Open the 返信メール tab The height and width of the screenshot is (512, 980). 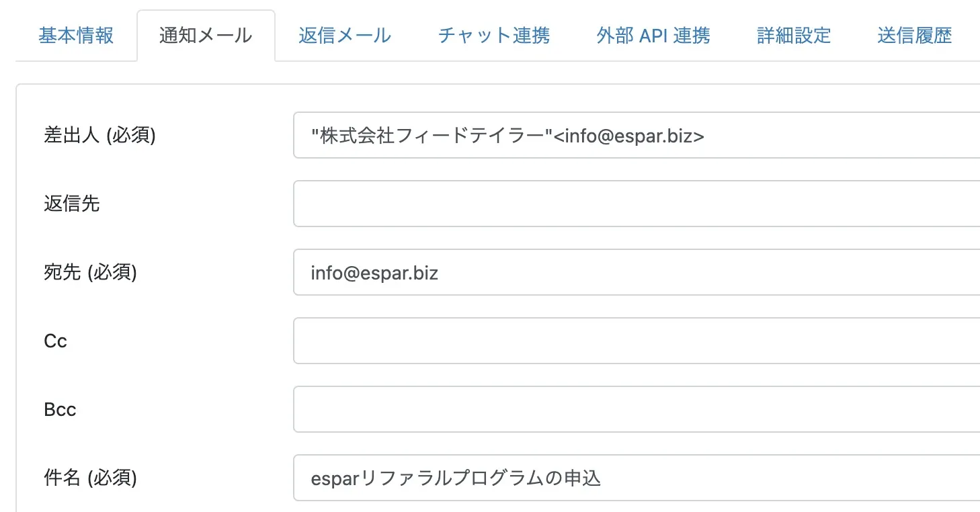coord(345,35)
